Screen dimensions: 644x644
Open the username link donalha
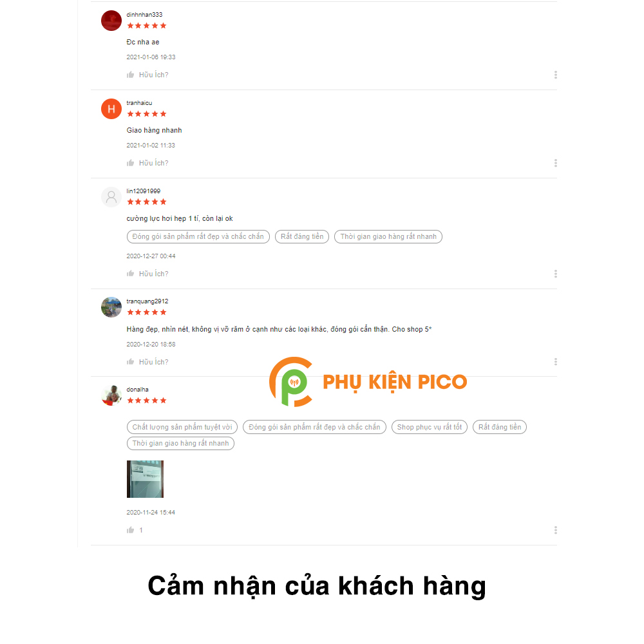(138, 390)
